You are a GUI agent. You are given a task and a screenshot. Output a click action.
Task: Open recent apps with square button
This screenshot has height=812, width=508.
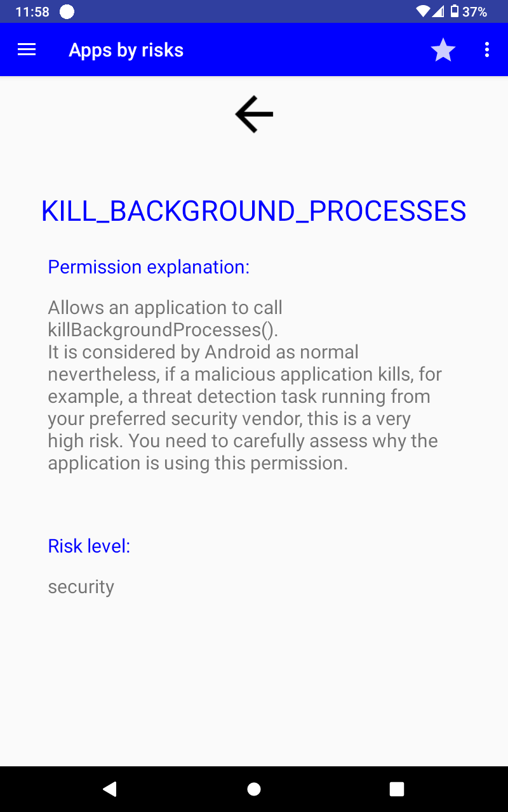click(397, 789)
